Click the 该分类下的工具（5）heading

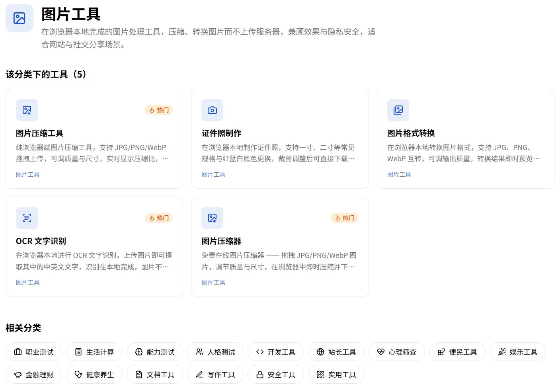(46, 74)
